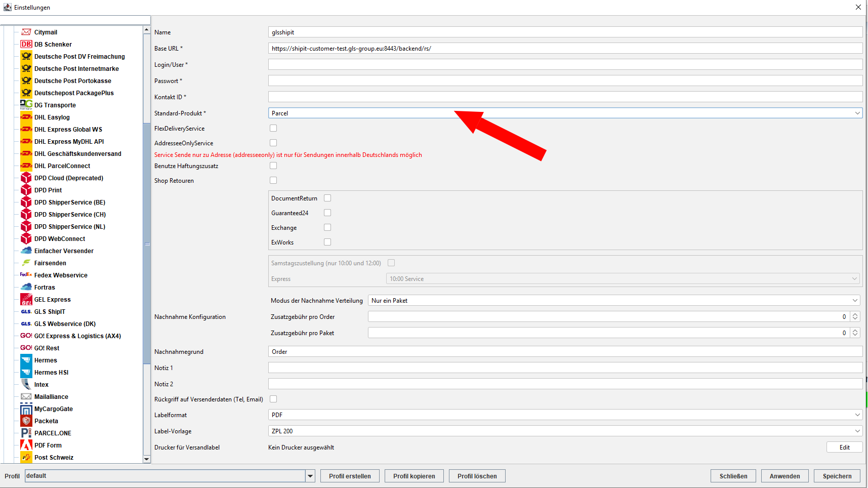Click the Edit button for label printer
This screenshot has width=868, height=488.
pos(845,447)
